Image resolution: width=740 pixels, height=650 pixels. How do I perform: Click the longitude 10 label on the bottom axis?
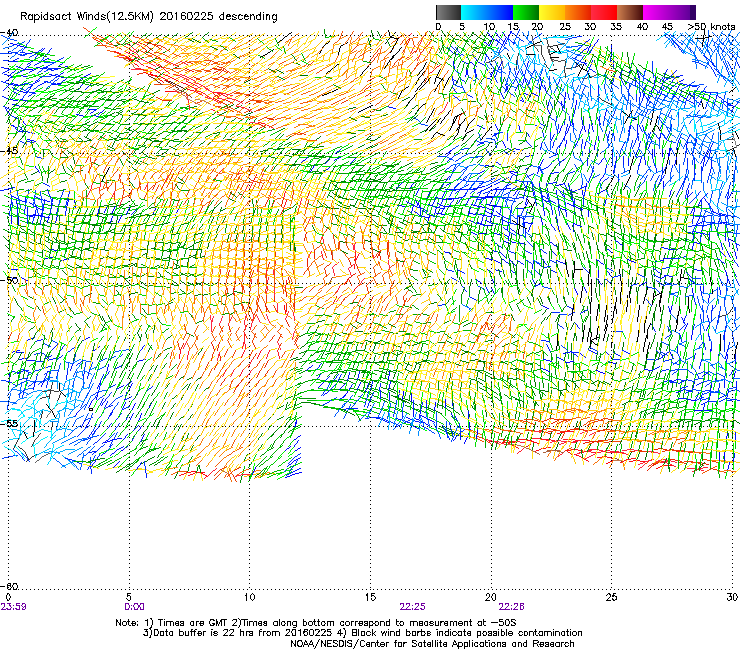click(x=249, y=597)
